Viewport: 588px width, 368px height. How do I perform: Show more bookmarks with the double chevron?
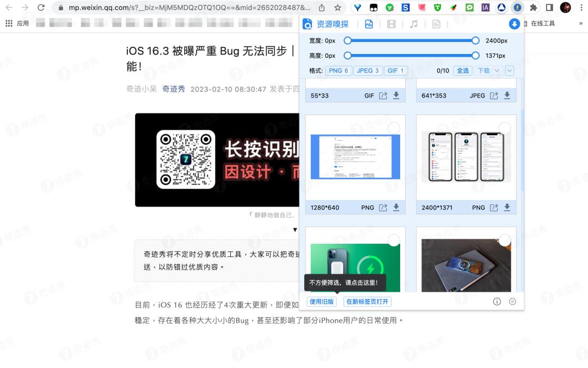(x=580, y=23)
